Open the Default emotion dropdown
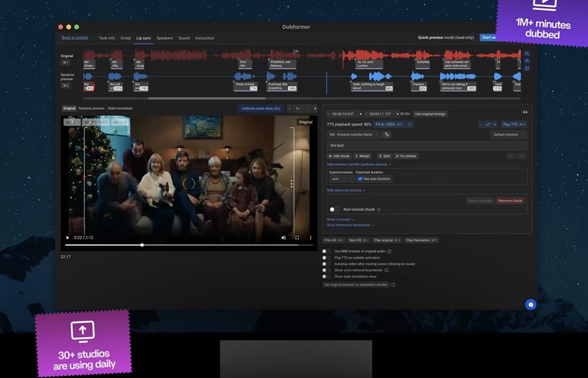Screen dimensions: 588x378 (507, 135)
